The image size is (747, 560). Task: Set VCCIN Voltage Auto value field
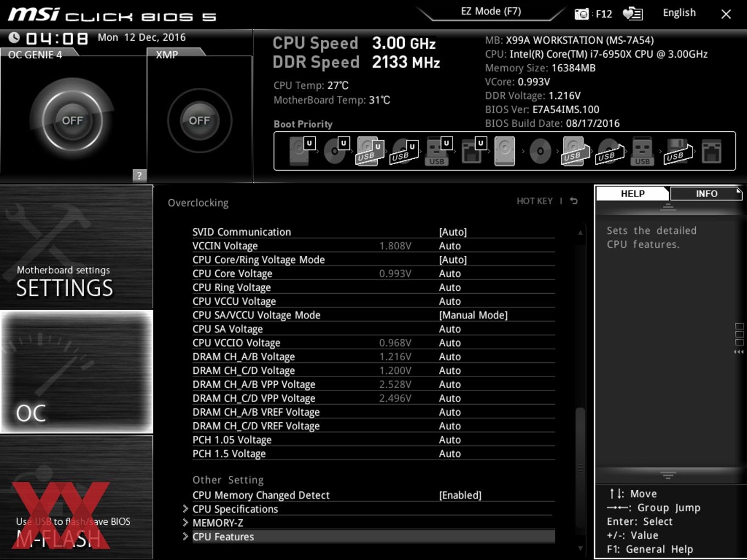450,246
